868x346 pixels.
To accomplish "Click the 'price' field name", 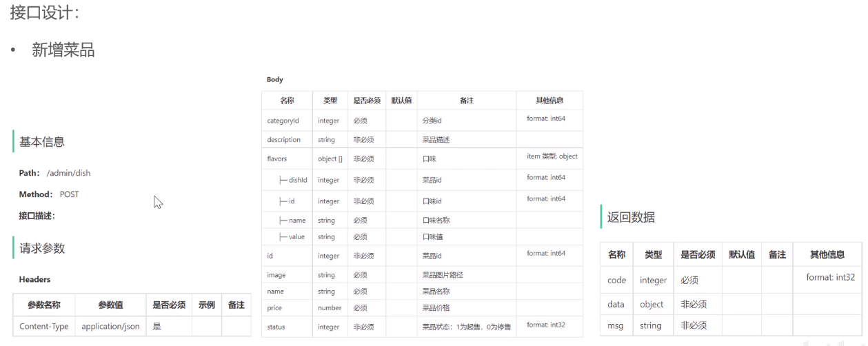I will (x=274, y=307).
